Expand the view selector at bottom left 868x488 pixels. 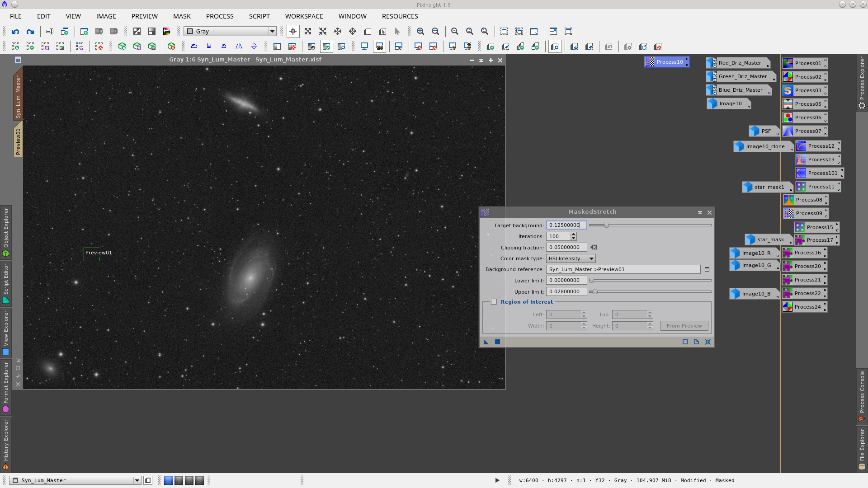click(138, 480)
